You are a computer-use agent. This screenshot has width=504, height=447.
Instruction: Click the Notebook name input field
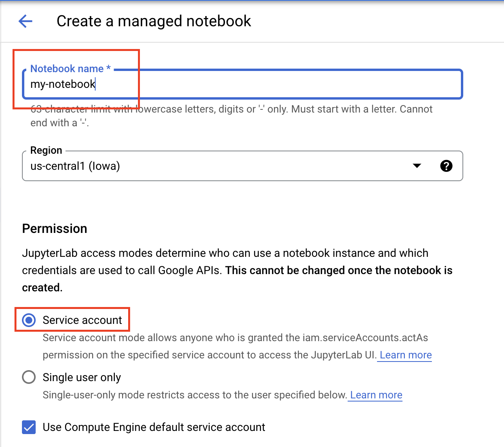tap(235, 84)
